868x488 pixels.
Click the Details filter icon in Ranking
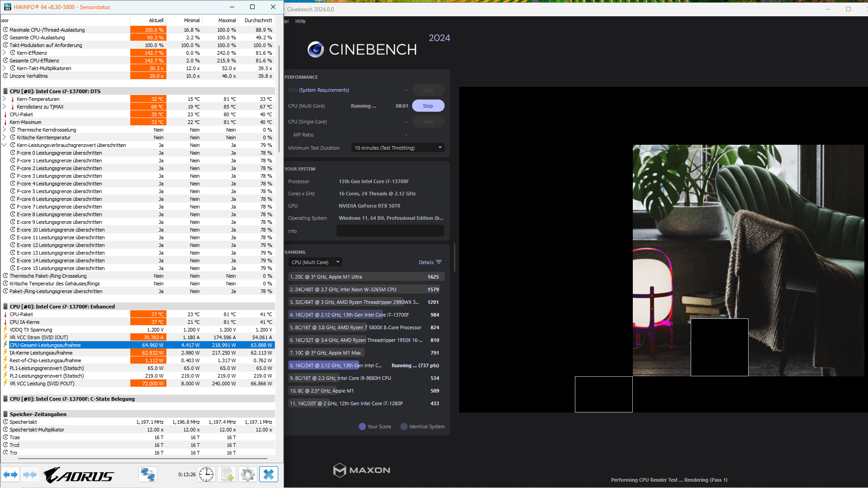439,262
